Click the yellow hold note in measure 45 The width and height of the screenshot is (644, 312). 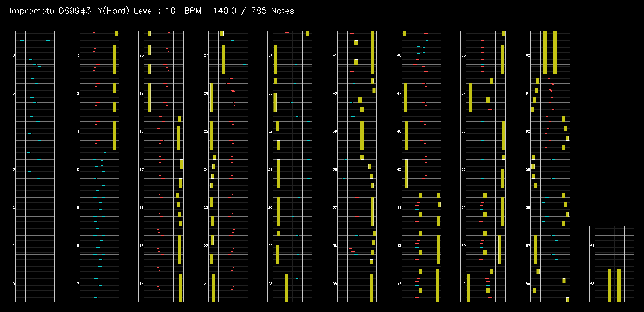406,173
